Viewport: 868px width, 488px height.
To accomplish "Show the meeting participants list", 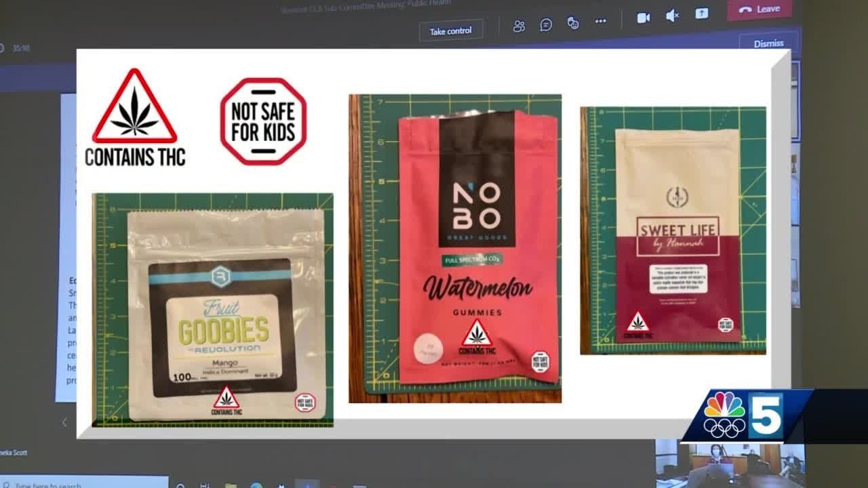I will click(519, 26).
